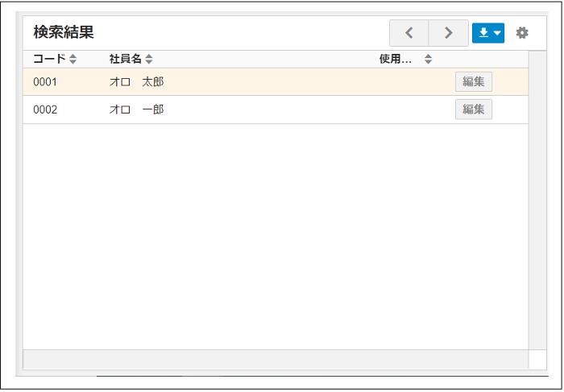Image resolution: width=564 pixels, height=392 pixels.
Task: Click the sort arrows beside 使用…
Action: (428, 59)
